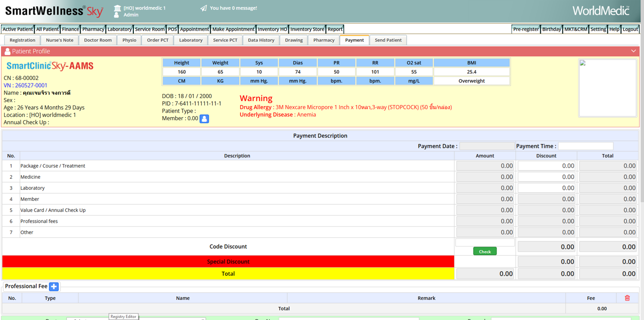
Task: Select the Admin user icon in the header
Action: [x=117, y=15]
